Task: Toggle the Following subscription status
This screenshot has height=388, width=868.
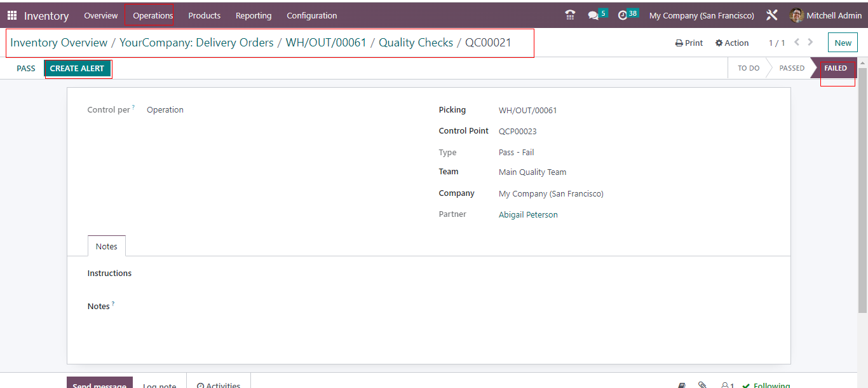Action: pos(766,385)
